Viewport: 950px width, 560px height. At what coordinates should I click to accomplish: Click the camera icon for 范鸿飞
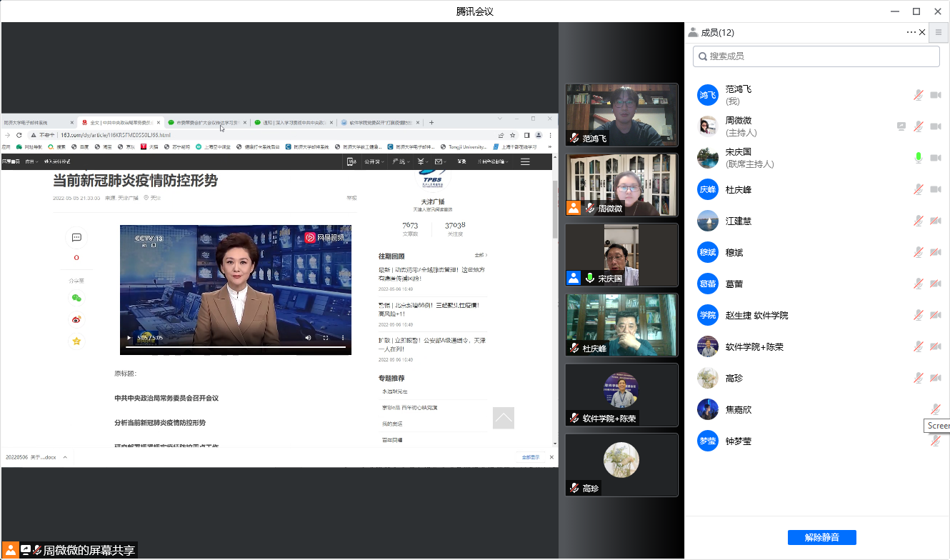click(x=935, y=95)
